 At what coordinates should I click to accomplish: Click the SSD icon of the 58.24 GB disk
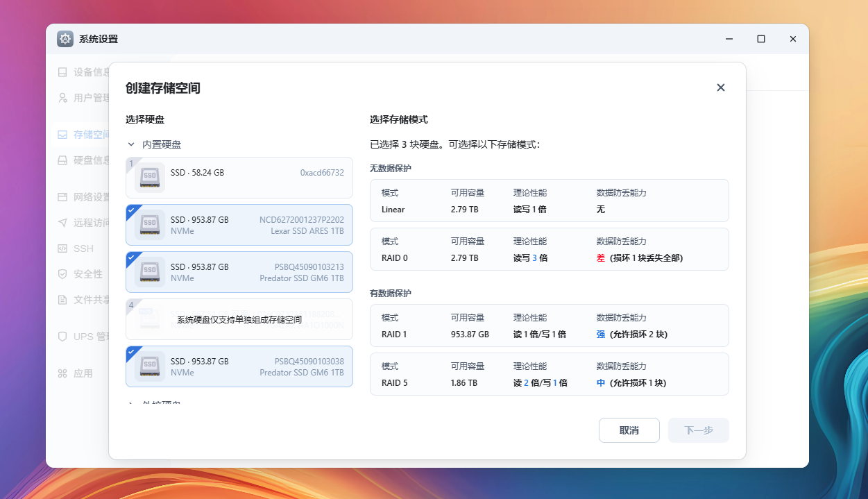[x=149, y=178]
